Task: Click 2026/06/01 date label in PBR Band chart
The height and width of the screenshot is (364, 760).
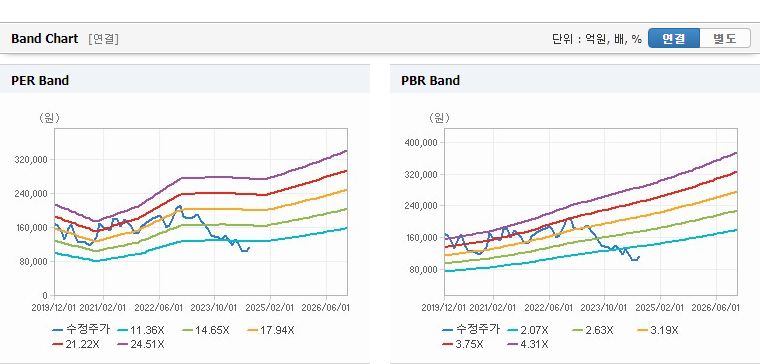Action: tap(715, 308)
